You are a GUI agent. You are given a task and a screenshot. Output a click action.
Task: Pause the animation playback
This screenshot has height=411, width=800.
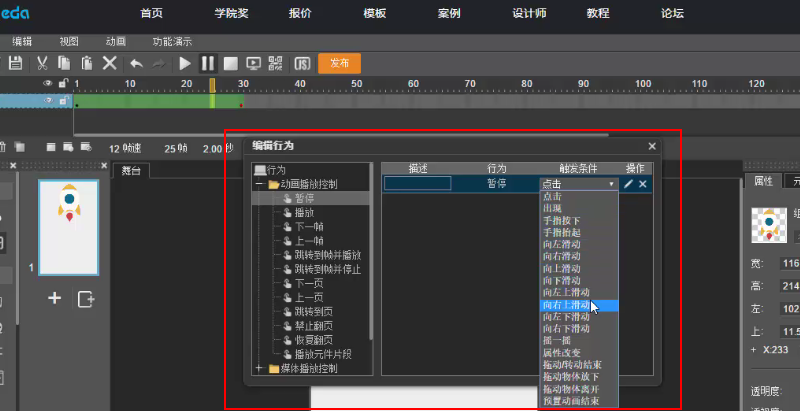208,64
